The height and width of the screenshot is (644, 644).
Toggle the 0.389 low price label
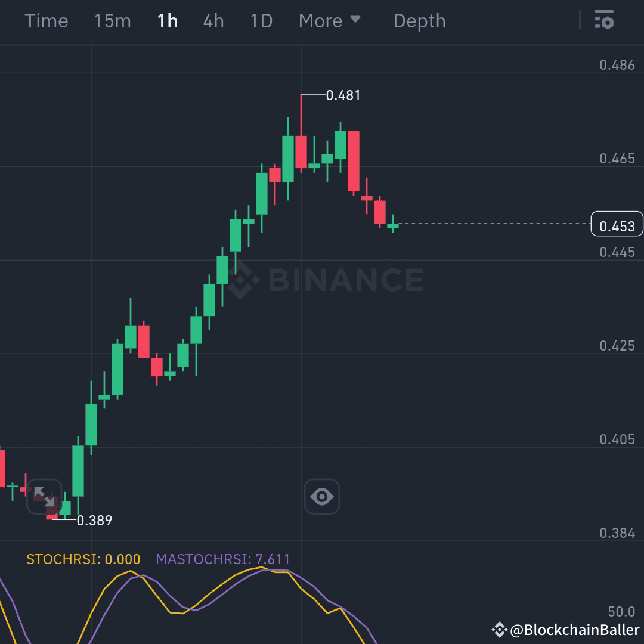coord(93,520)
